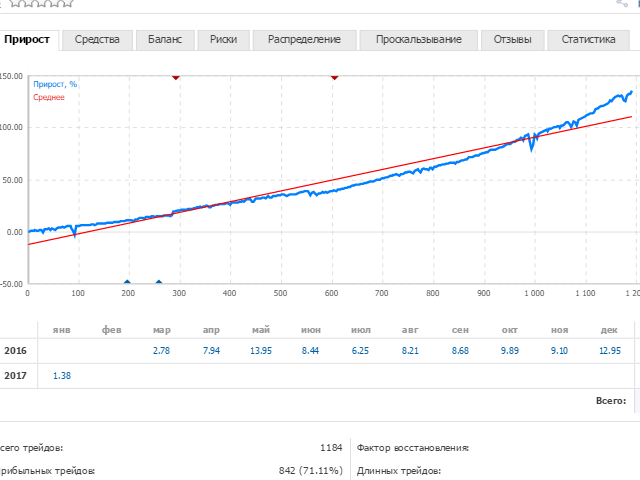Screen dimensions: 640x480
Task: Click the blue triangle marker at 200
Action: pos(127,282)
